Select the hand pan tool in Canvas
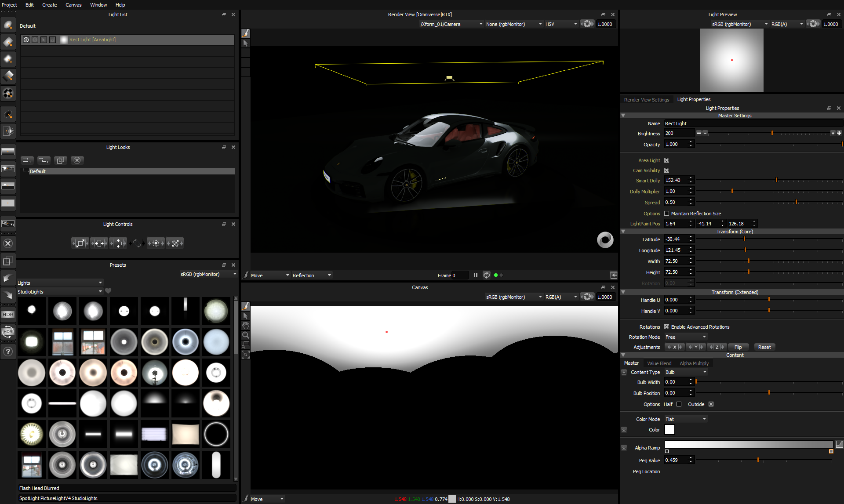The width and height of the screenshot is (844, 504). (x=246, y=326)
